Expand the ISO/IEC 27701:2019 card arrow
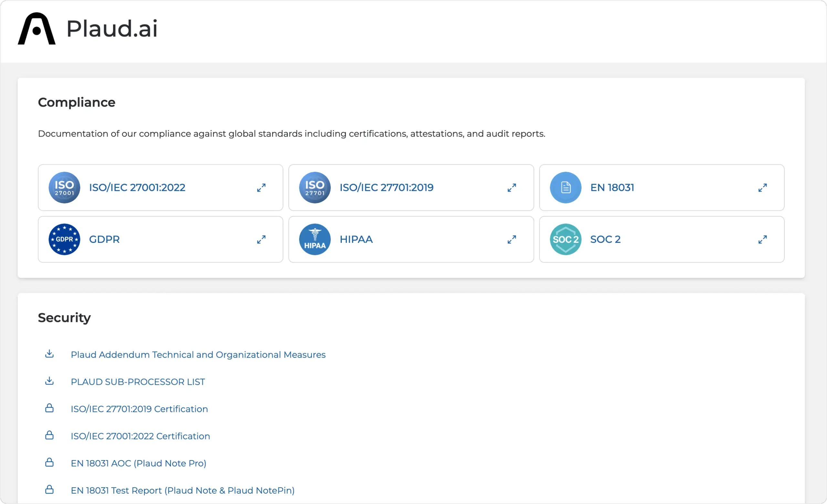Image resolution: width=827 pixels, height=504 pixels. (x=512, y=188)
